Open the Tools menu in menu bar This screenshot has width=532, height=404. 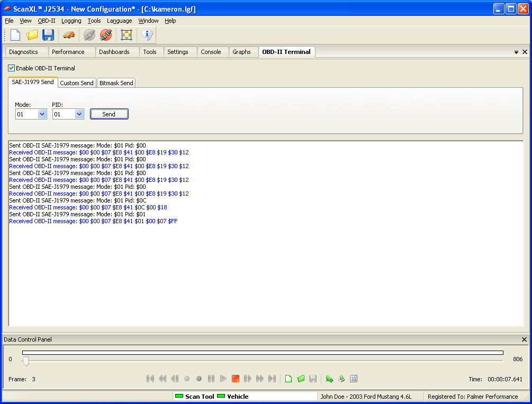point(94,21)
